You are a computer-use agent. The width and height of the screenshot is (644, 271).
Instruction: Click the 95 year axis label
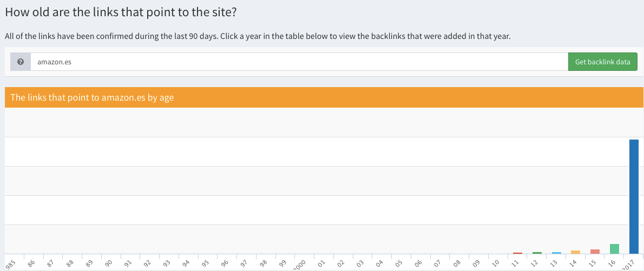tap(205, 263)
